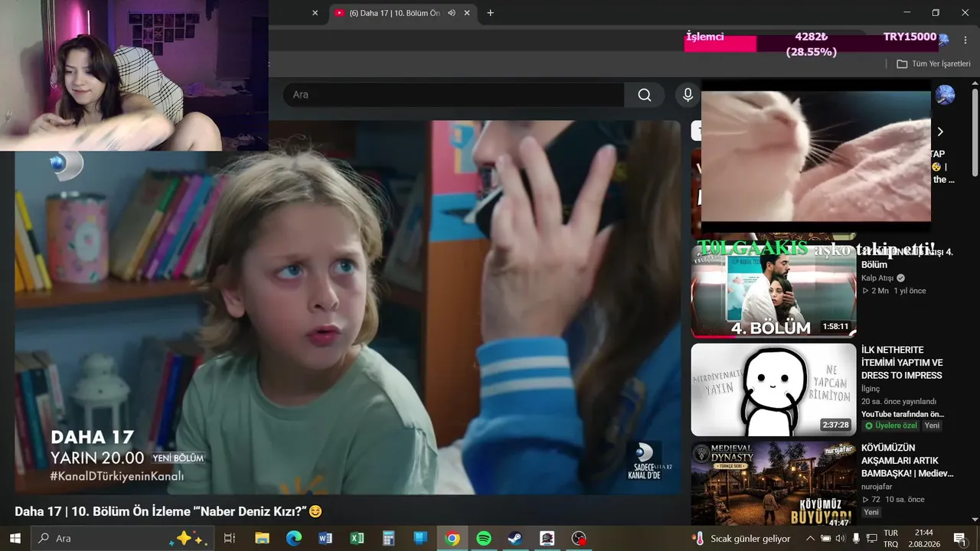Close the first browser tab
The width and height of the screenshot is (980, 551).
click(x=315, y=13)
